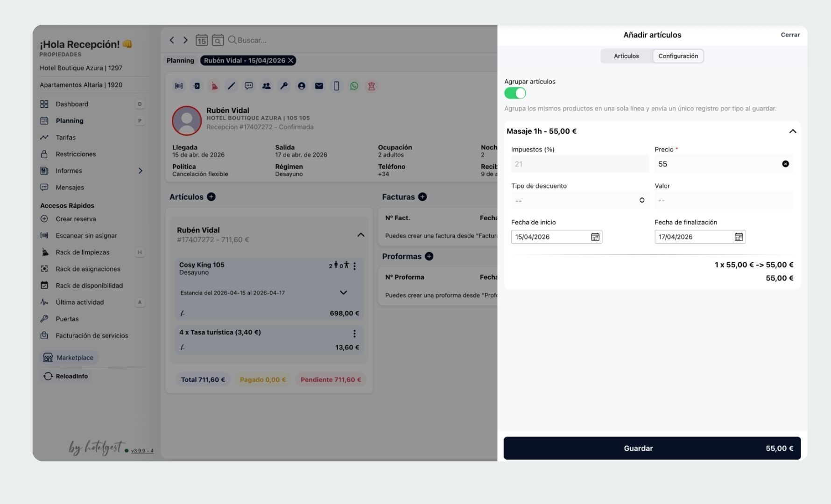Click the version v3.9.9 - 4 link
Image resolution: width=831 pixels, height=504 pixels.
pos(142,451)
